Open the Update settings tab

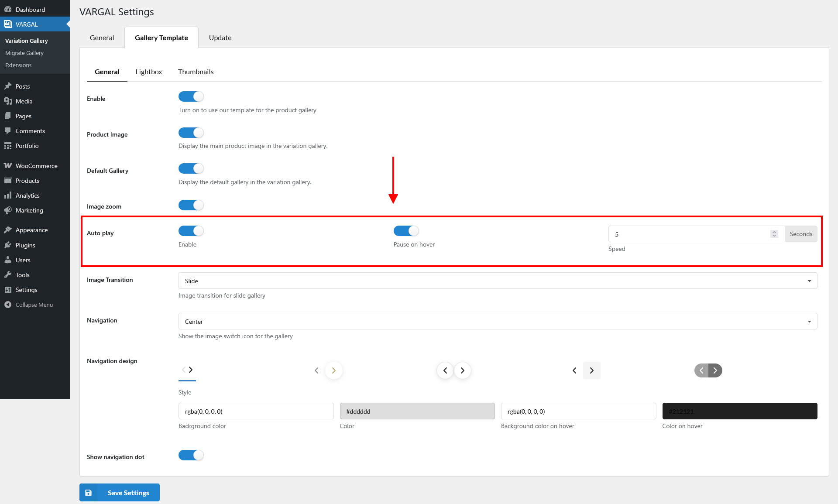220,38
